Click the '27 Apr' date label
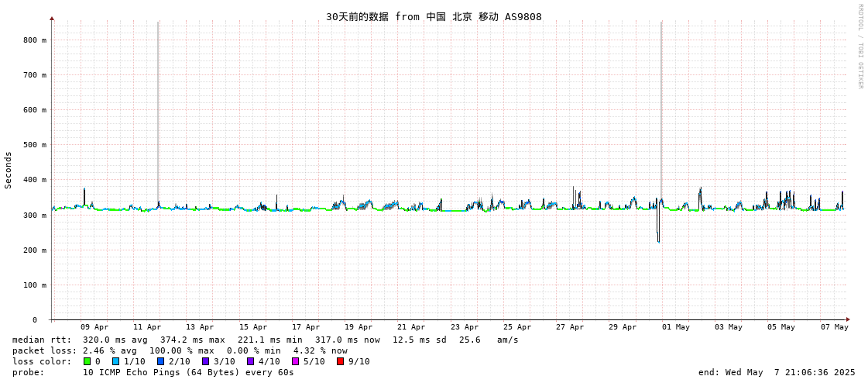 click(x=570, y=327)
